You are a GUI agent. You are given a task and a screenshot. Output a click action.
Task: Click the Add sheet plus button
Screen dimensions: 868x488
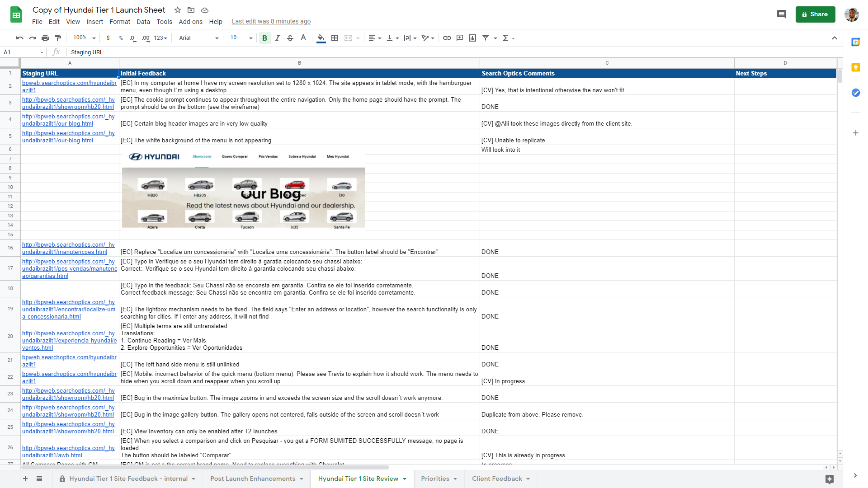click(x=25, y=479)
